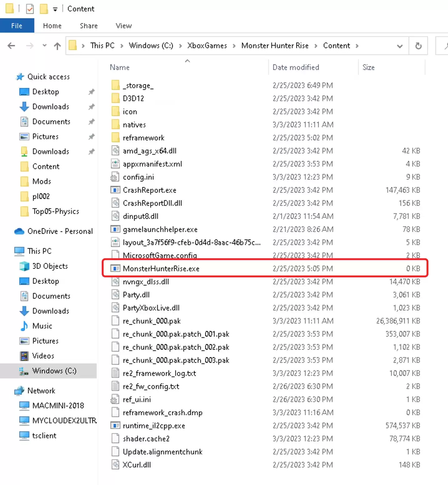Open the address bar history dropdown
The height and width of the screenshot is (485, 448).
pyautogui.click(x=400, y=46)
